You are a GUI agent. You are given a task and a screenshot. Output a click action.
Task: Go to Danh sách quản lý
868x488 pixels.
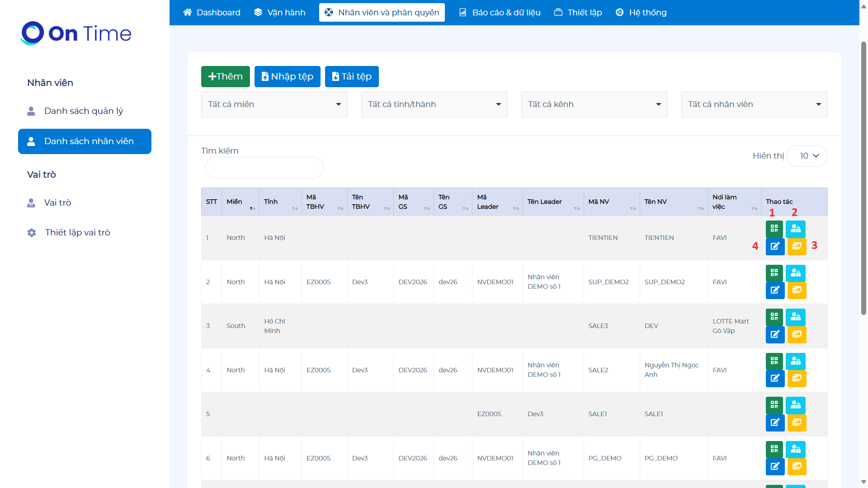[x=84, y=111]
